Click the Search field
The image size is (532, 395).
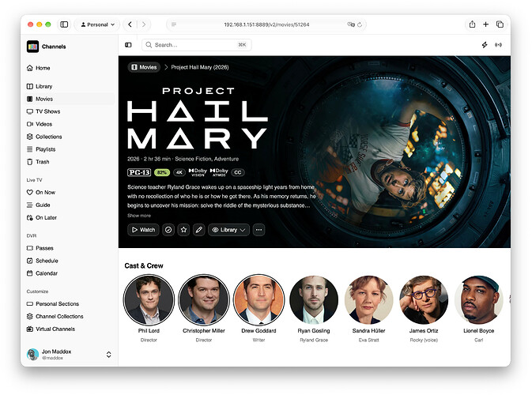click(197, 45)
